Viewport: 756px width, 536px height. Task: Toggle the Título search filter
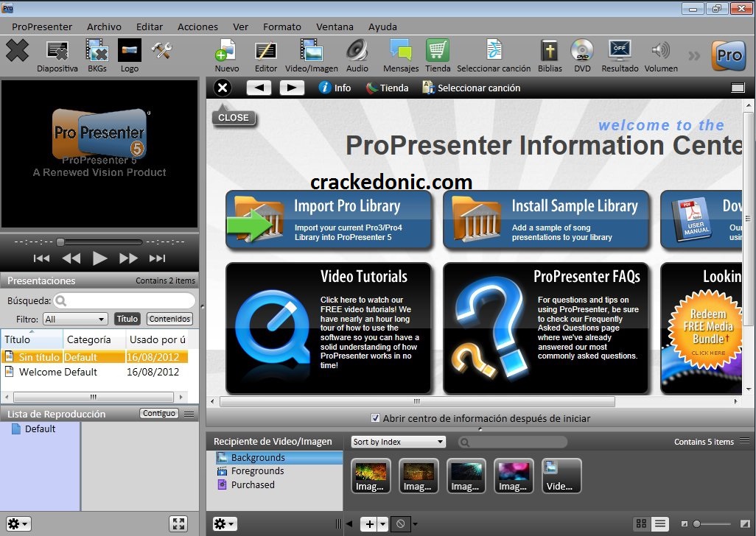coord(127,319)
